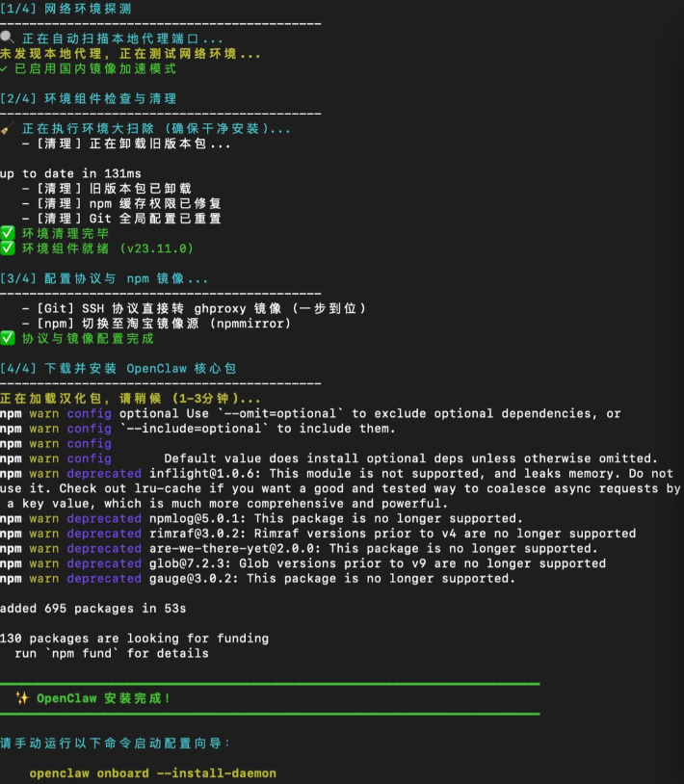Click the magnifying glass emoji before proxy scan line
Image resolution: width=684 pixels, height=784 pixels.
(x=7, y=38)
